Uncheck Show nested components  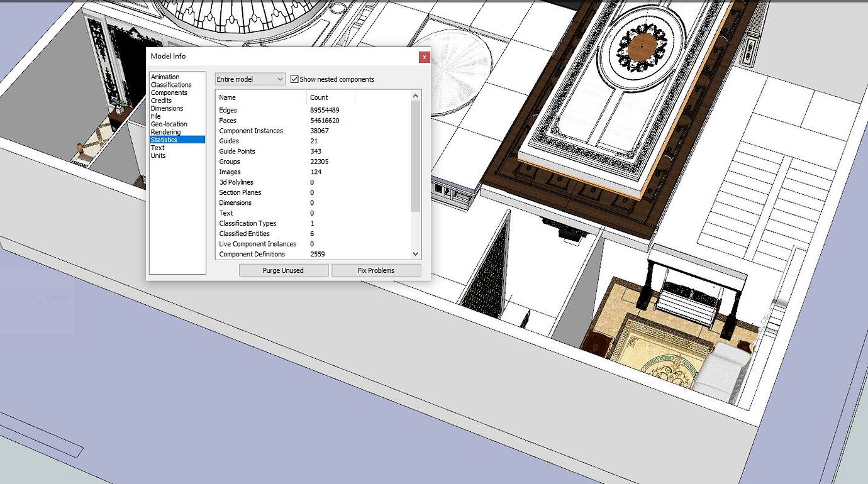[x=294, y=79]
